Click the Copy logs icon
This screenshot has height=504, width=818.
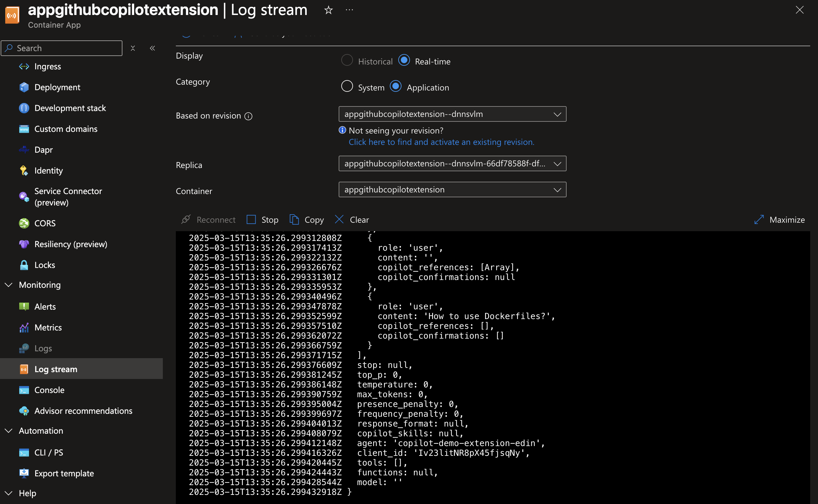[x=294, y=219]
